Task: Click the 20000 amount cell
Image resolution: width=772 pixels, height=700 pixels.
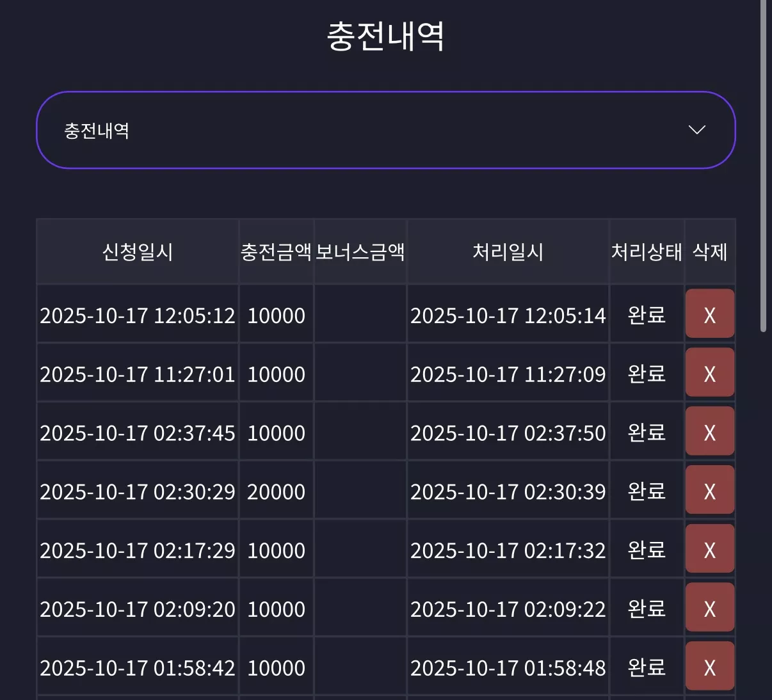Action: [x=276, y=491]
